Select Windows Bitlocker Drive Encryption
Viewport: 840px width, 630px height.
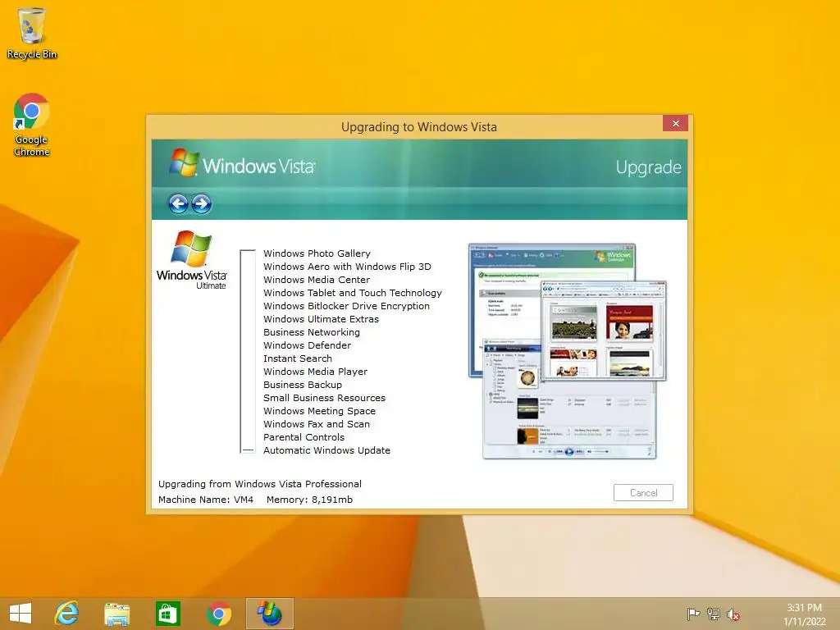click(x=346, y=306)
